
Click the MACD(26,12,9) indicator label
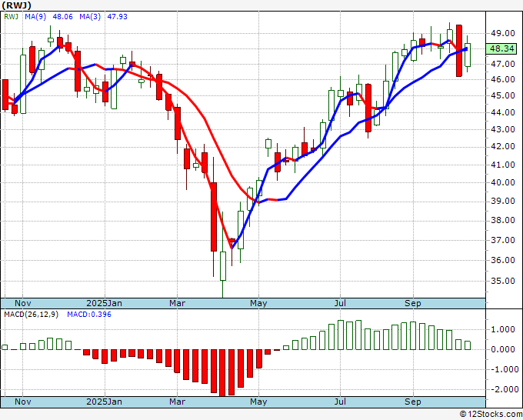(x=31, y=315)
